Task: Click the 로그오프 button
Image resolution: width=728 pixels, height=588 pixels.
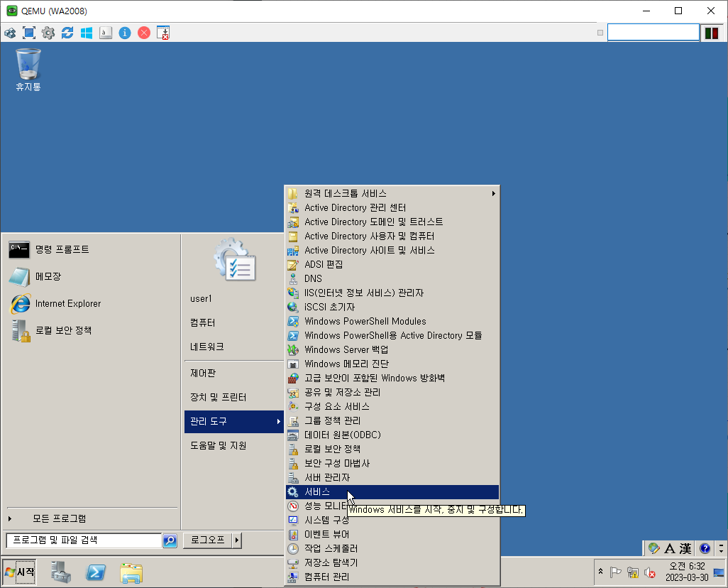Action: click(x=207, y=540)
